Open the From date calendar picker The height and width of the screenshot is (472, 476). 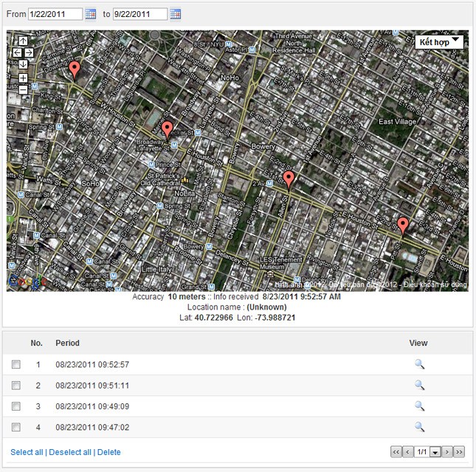[91, 14]
